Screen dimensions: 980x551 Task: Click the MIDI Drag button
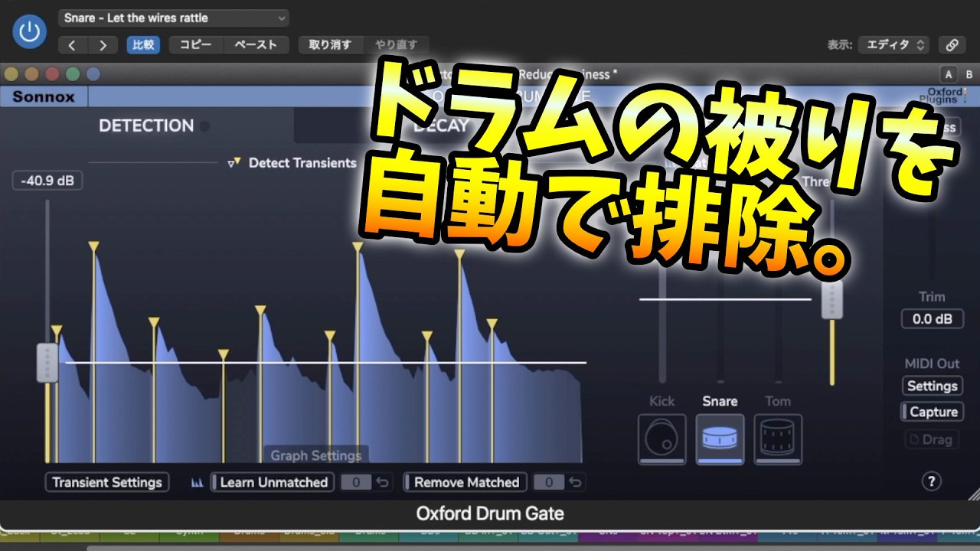[932, 439]
